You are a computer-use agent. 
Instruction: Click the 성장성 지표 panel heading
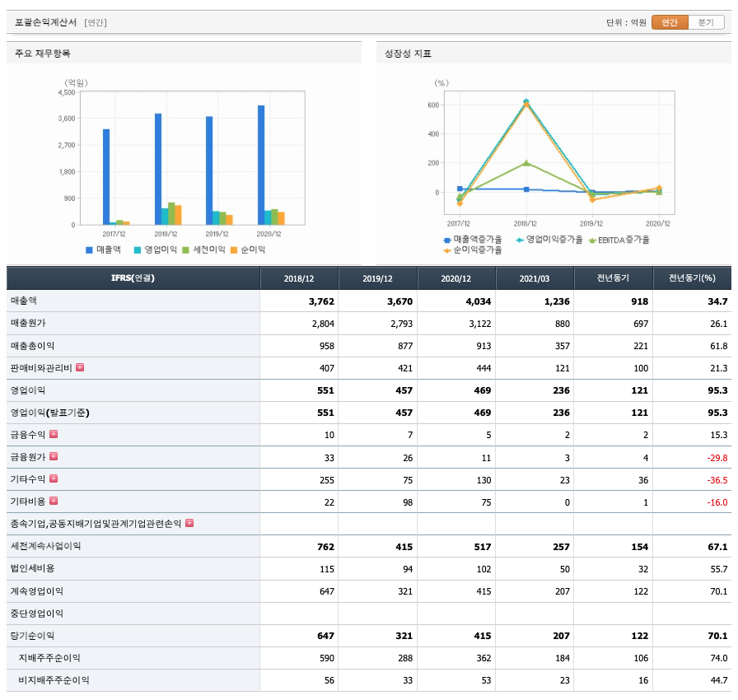tap(408, 54)
